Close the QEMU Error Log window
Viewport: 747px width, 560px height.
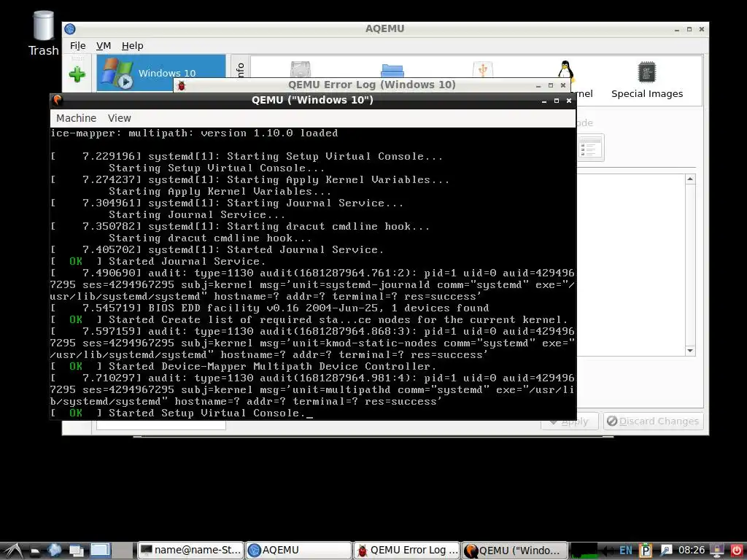click(563, 85)
